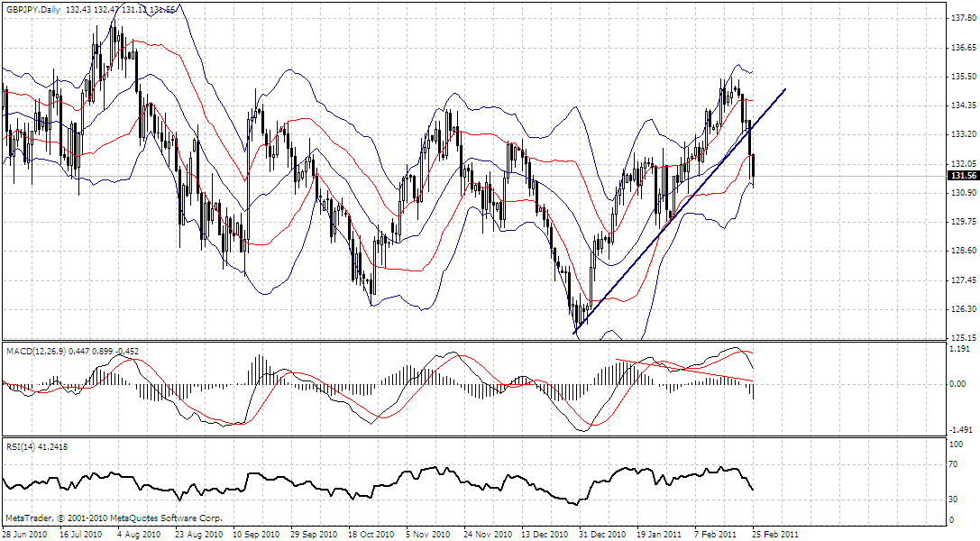
Task: Click the 130.90 price axis value
Action: [963, 192]
